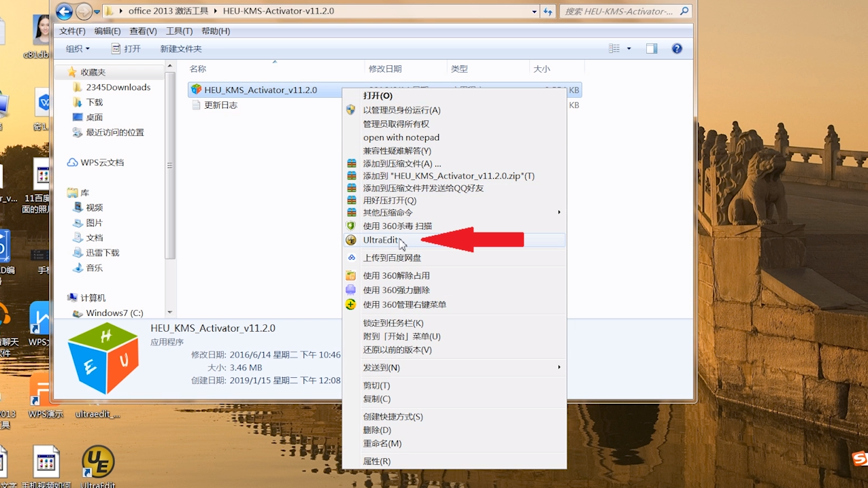Select Windows7 (C:) drive in navigation tree

pos(114,313)
